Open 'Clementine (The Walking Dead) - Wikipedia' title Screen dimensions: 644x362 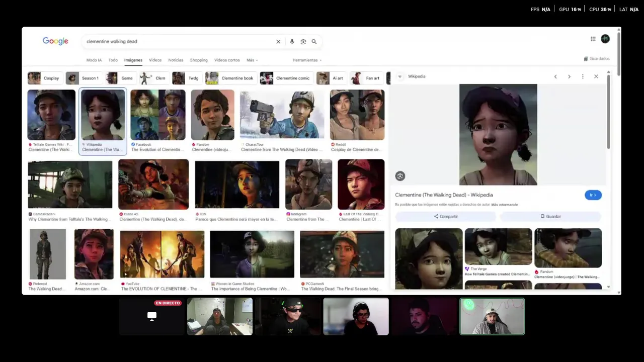coord(444,195)
